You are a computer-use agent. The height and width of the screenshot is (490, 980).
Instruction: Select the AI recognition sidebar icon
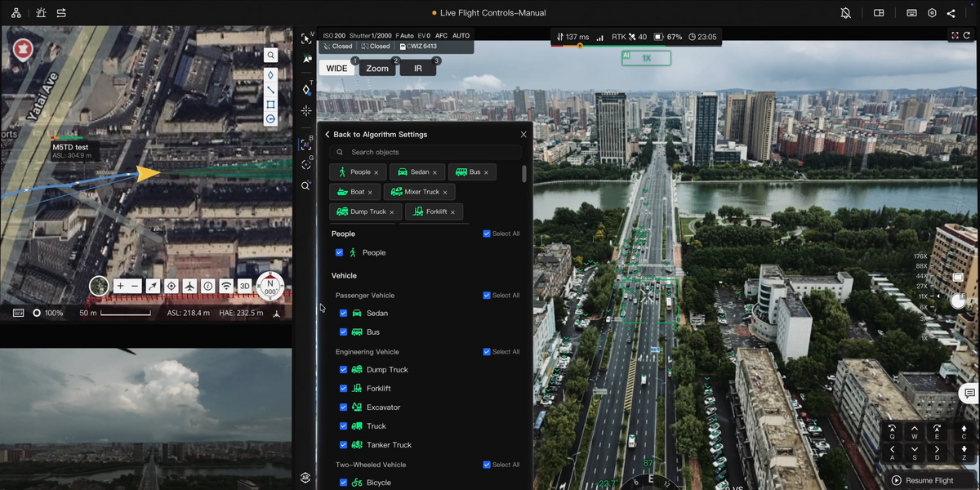pos(306,145)
